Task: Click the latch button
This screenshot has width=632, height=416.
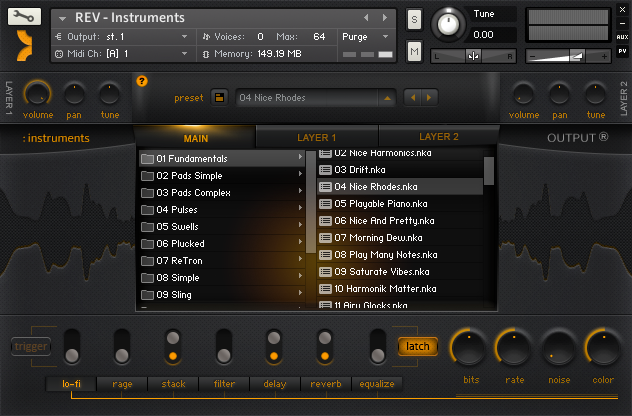Action: point(418,346)
